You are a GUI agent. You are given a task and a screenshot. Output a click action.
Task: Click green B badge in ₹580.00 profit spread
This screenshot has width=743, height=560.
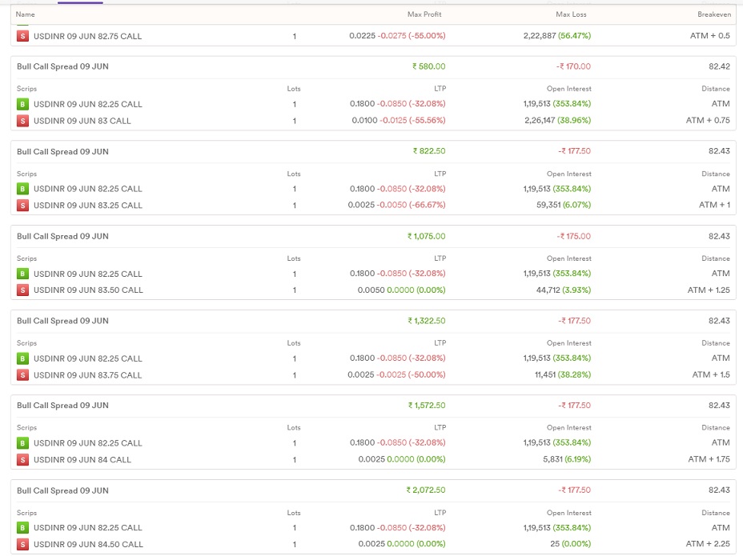(22, 104)
